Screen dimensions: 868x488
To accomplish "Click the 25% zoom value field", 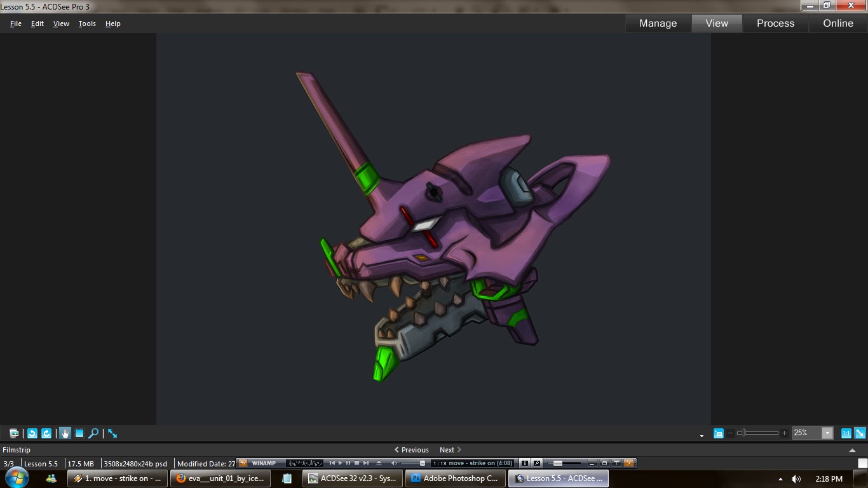I will [807, 433].
